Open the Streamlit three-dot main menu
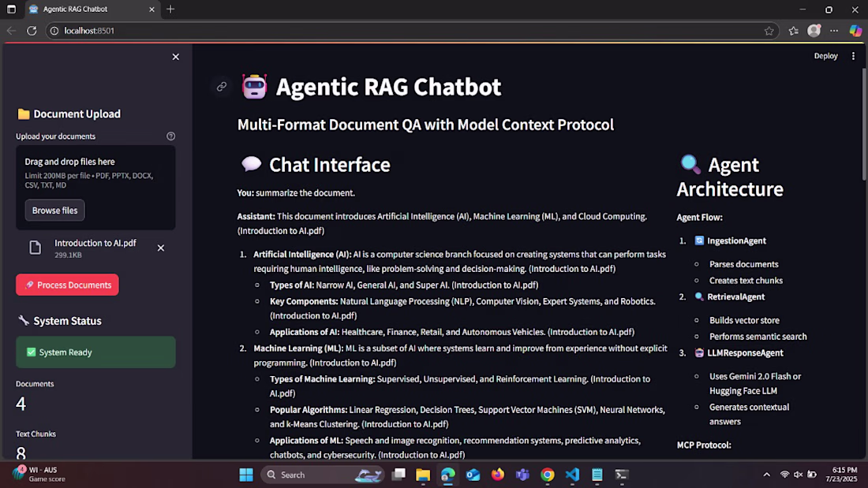 pyautogui.click(x=853, y=56)
